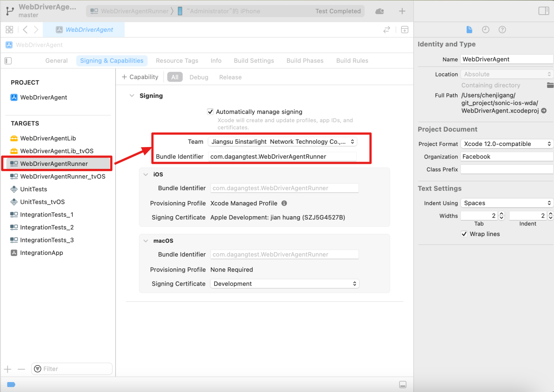554x392 pixels.
Task: Open the Team dropdown
Action: 283,142
